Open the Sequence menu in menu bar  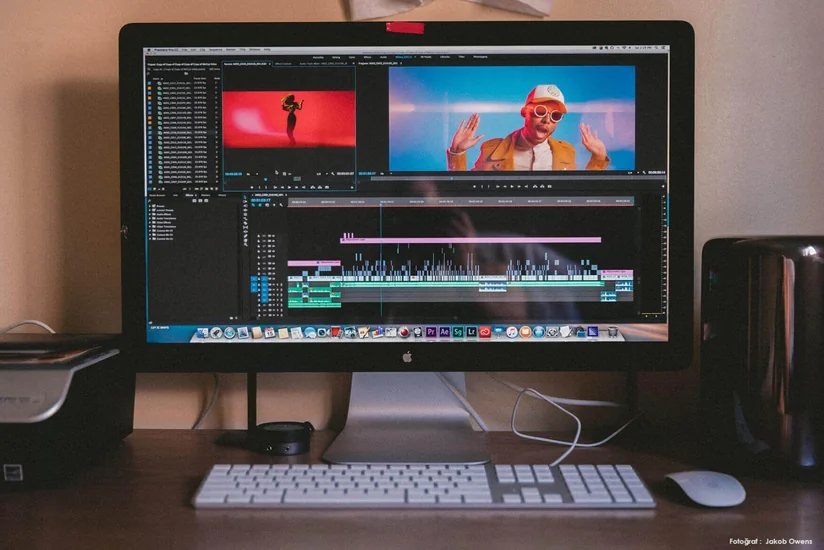click(213, 49)
